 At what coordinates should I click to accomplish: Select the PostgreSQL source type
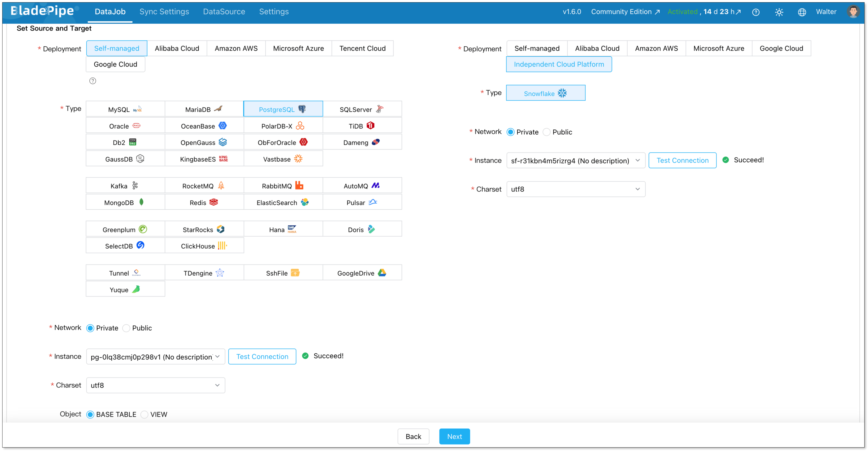click(283, 109)
